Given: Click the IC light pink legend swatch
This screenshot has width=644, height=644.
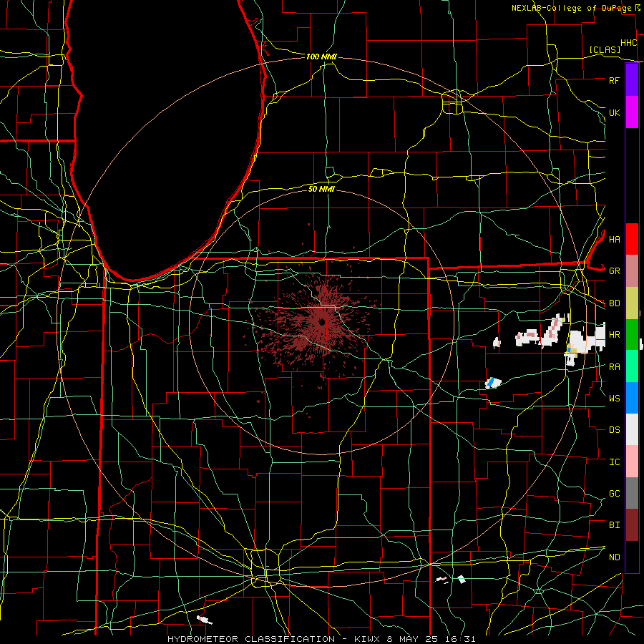Looking at the screenshot, I should point(632,462).
